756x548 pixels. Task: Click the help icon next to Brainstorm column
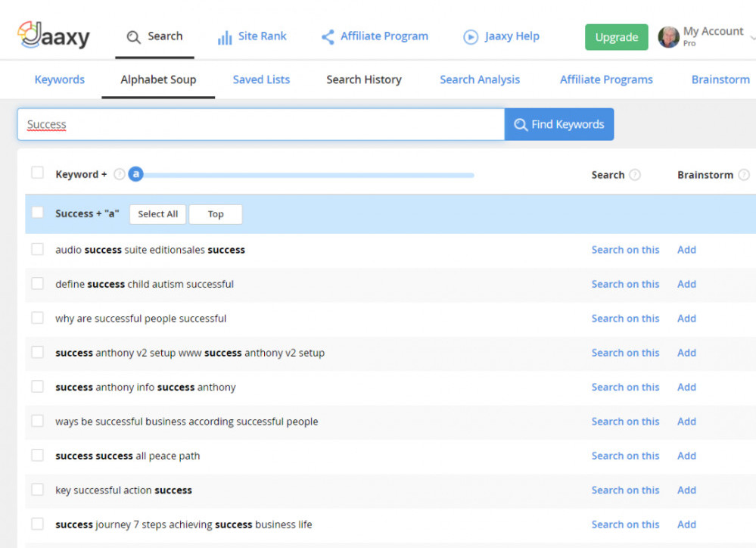pyautogui.click(x=744, y=175)
